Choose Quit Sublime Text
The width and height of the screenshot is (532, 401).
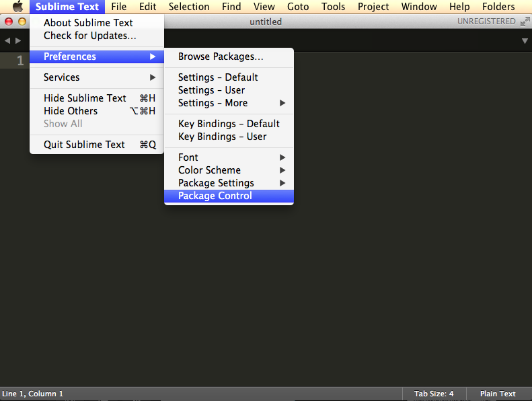[x=97, y=145]
